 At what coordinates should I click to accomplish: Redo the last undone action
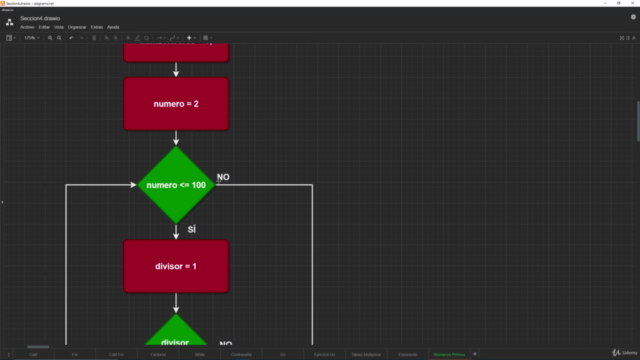pyautogui.click(x=82, y=38)
